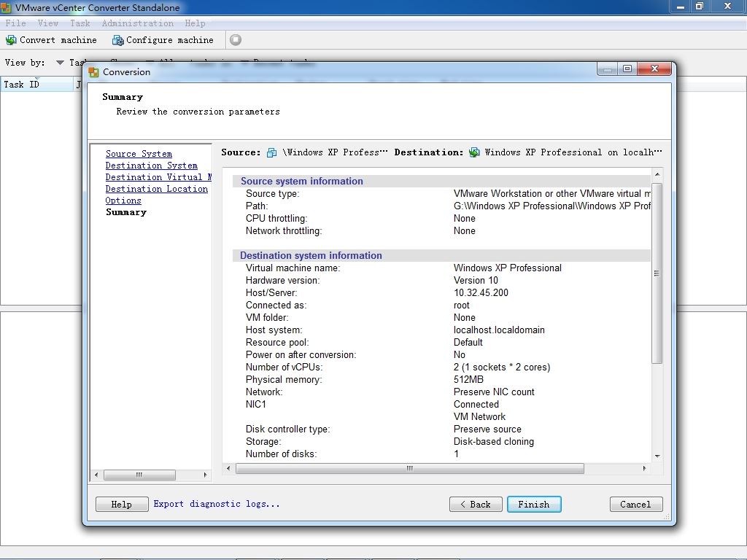747x560 pixels.
Task: Click the summary vertical scrollbar thumb
Action: point(657,273)
